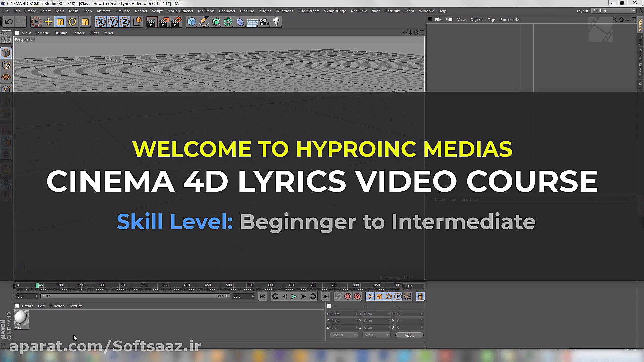
Task: Select the Mat material thumbnail
Action: 21,319
